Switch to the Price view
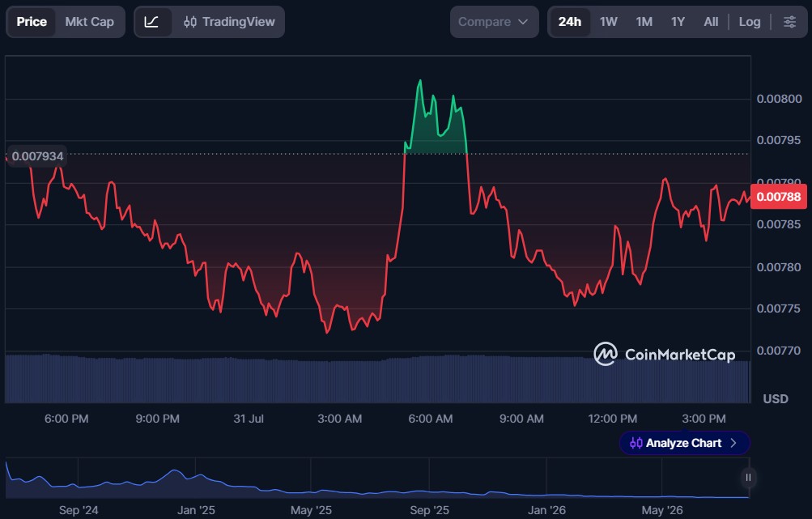 coord(32,22)
